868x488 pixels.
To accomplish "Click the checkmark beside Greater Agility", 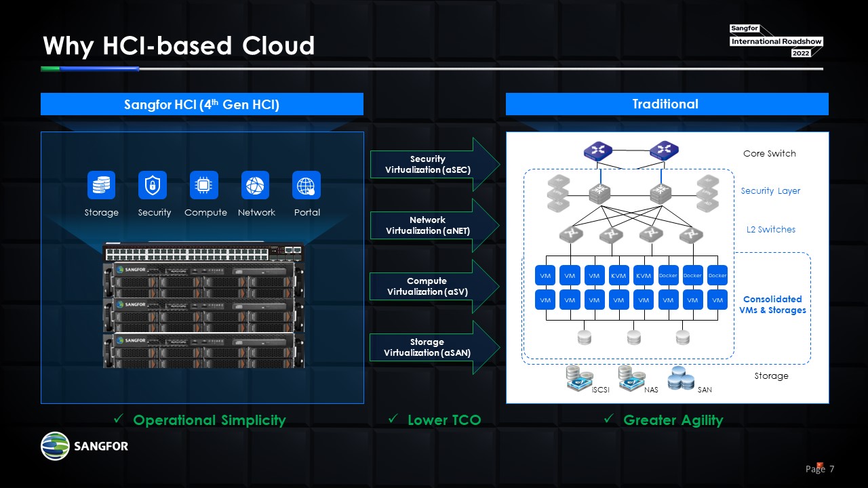I will [x=608, y=420].
